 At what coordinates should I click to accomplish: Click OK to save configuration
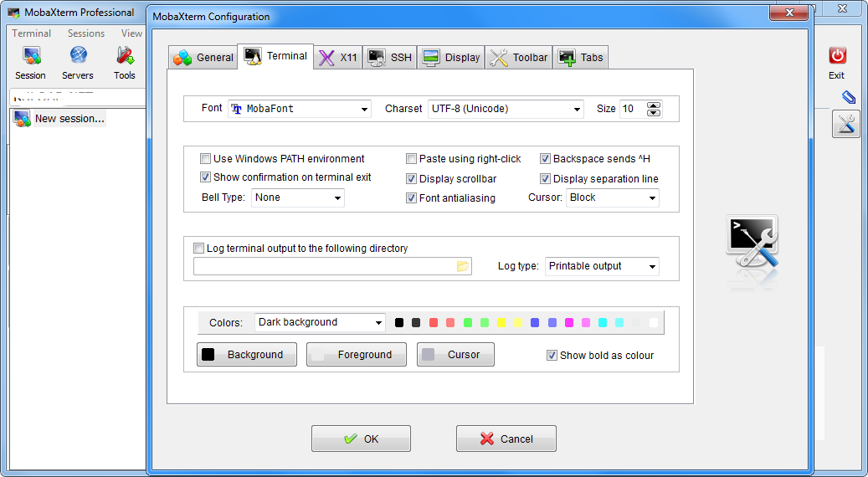(x=361, y=439)
